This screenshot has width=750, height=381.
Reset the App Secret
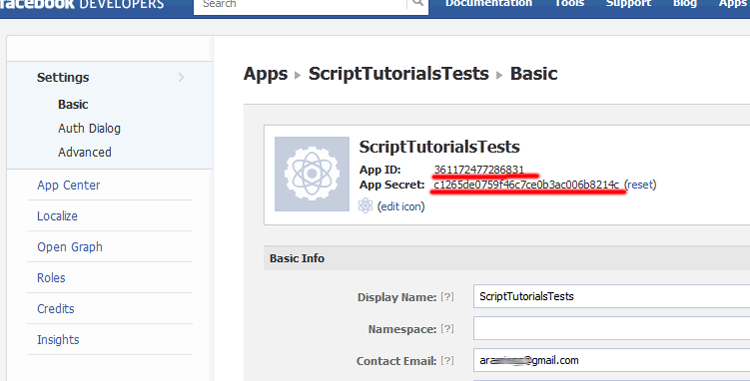click(640, 185)
